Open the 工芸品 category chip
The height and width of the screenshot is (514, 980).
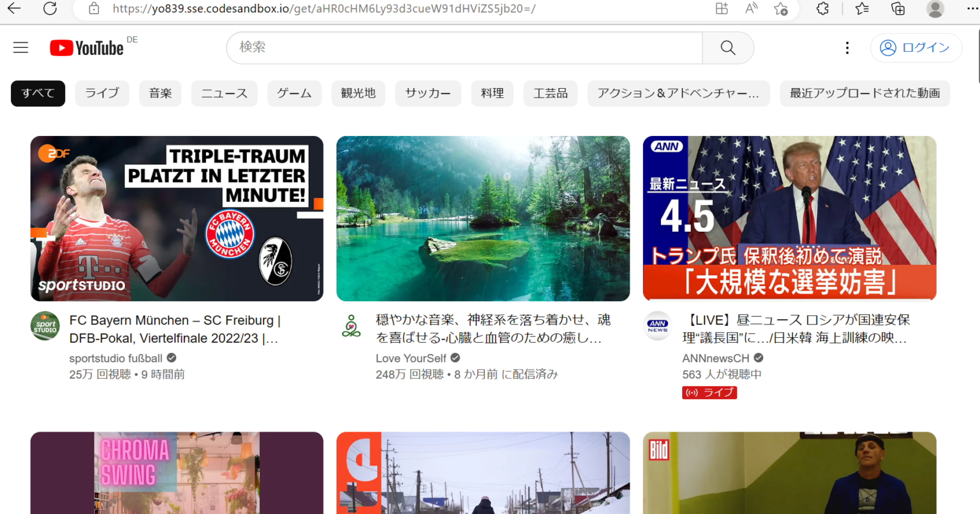(x=550, y=93)
